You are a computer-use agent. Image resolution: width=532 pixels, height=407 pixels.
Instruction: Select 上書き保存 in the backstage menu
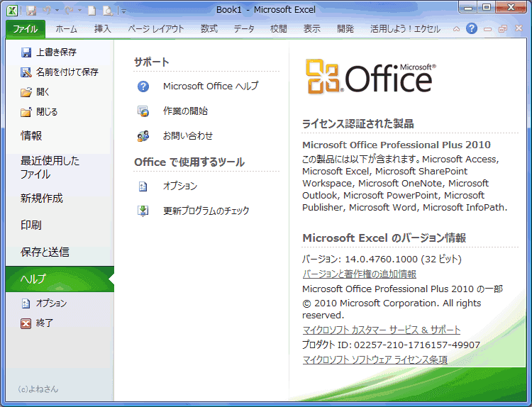click(57, 52)
